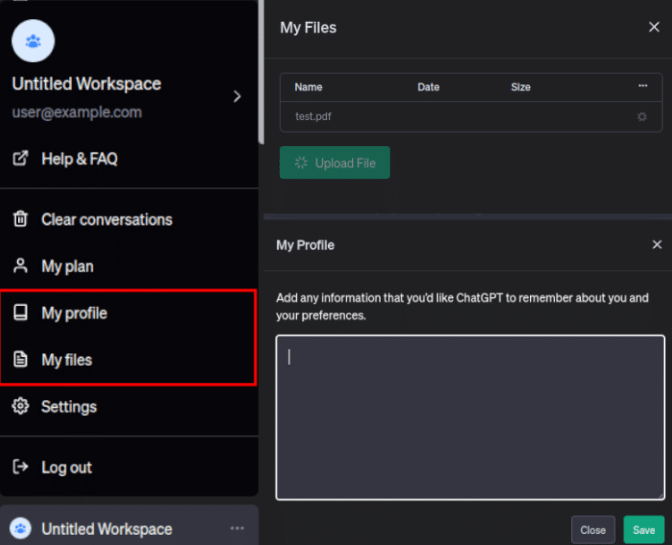This screenshot has width=672, height=545.
Task: Select My files menu entry
Action: pyautogui.click(x=67, y=360)
